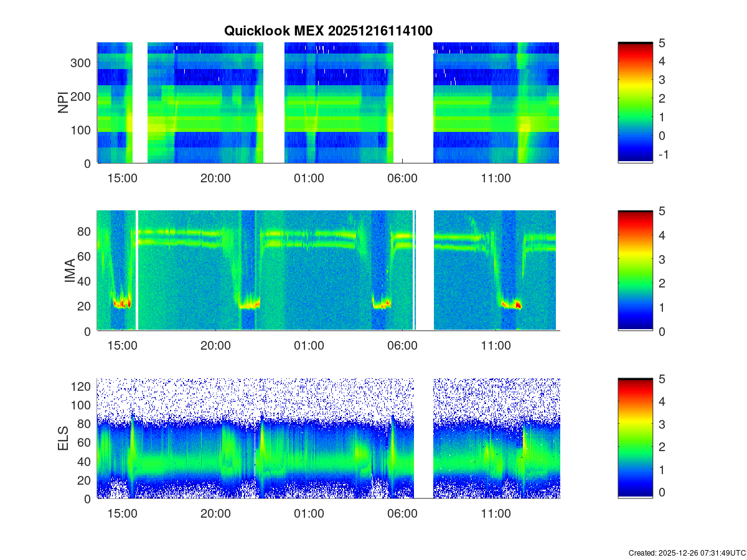Click the Quicklook MEX plot title

point(328,30)
